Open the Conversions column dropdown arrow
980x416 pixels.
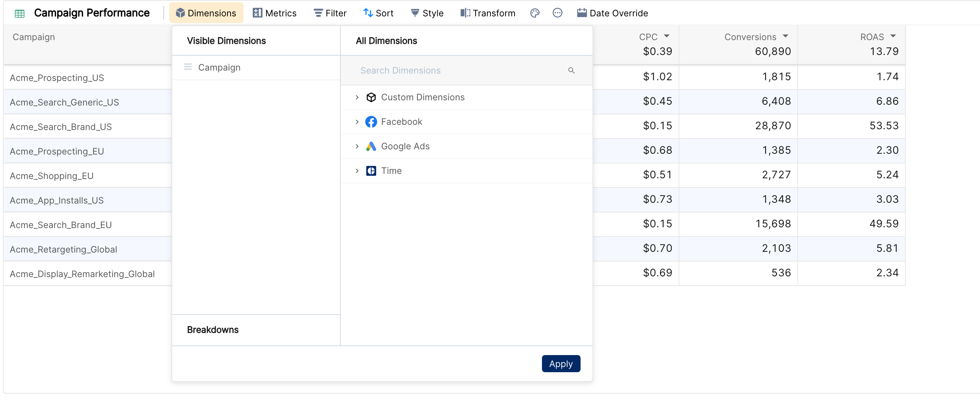(x=785, y=36)
